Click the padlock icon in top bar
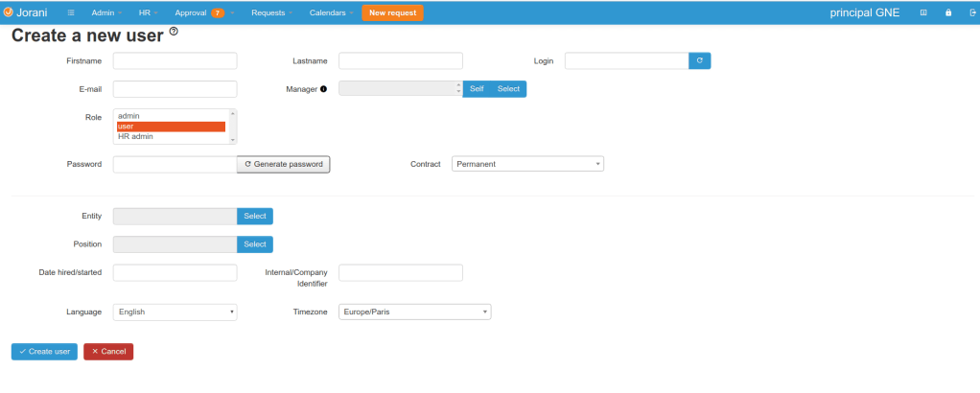 tap(948, 13)
